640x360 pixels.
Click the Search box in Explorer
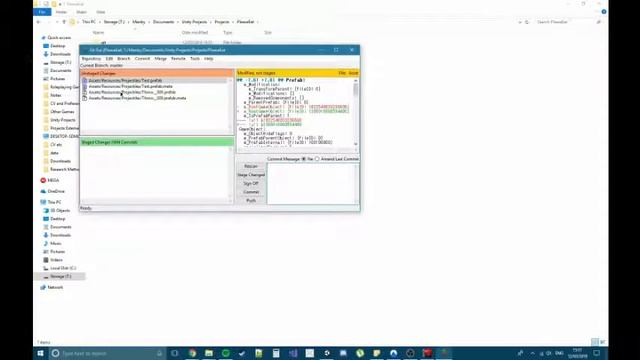click(x=567, y=22)
